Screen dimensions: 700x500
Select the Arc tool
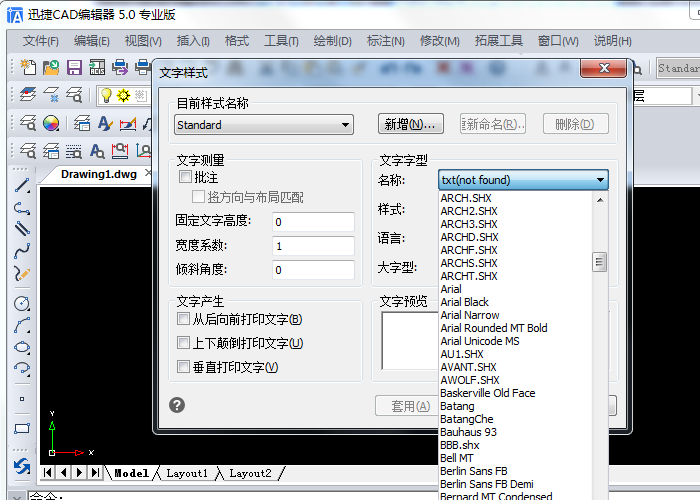(22, 325)
